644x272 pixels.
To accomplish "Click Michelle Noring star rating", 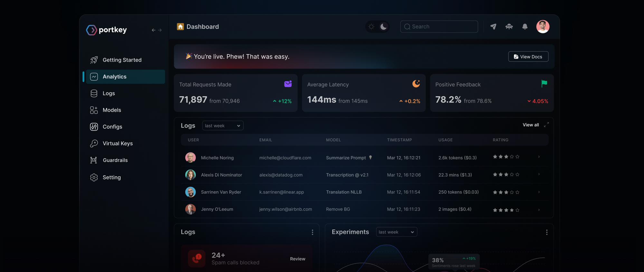I will tap(506, 157).
